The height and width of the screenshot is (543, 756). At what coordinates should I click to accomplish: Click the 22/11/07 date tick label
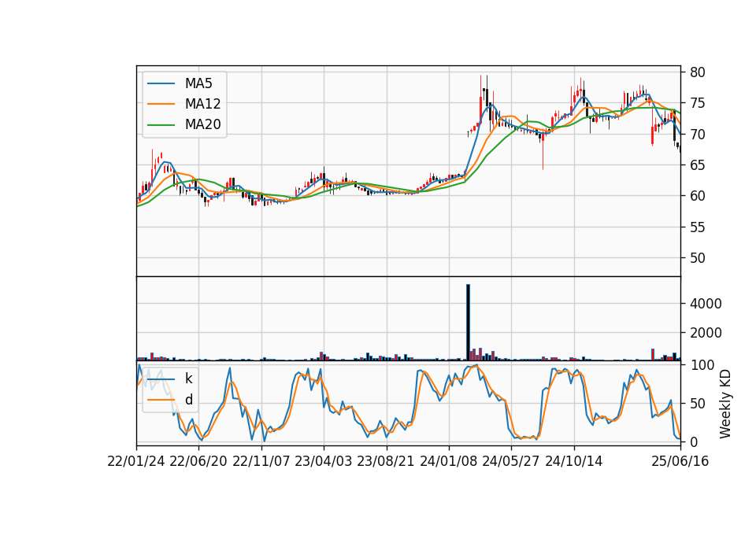pos(261,462)
